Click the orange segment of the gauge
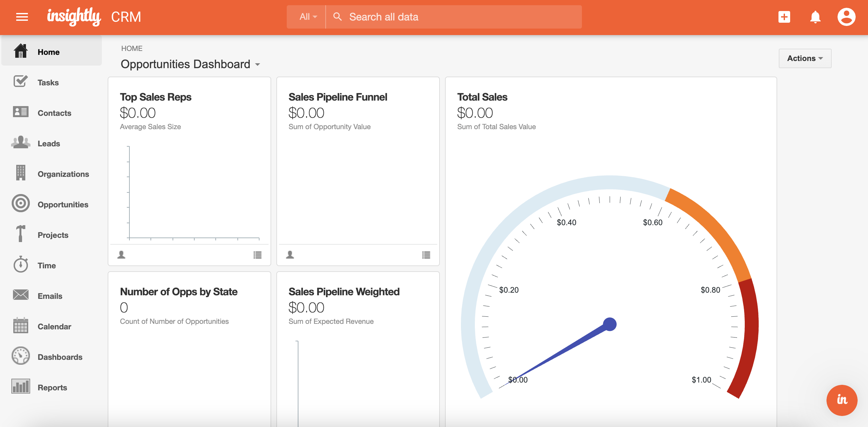The width and height of the screenshot is (868, 427). [x=714, y=232]
